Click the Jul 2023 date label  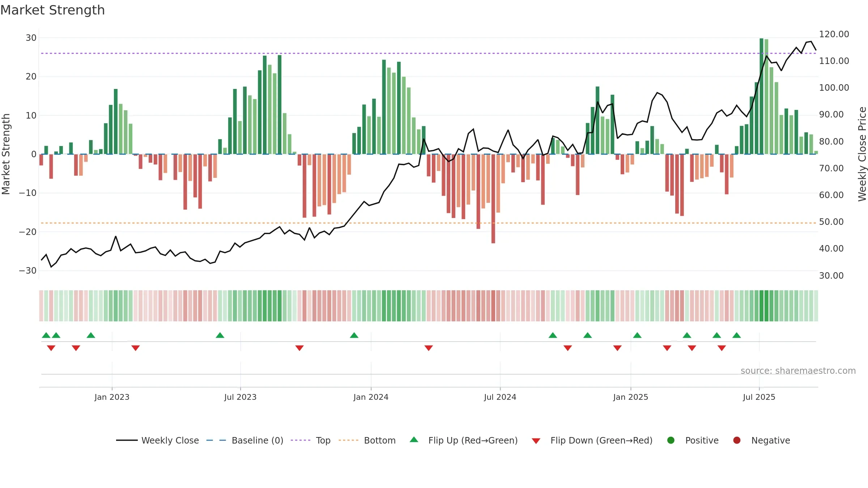pyautogui.click(x=240, y=397)
